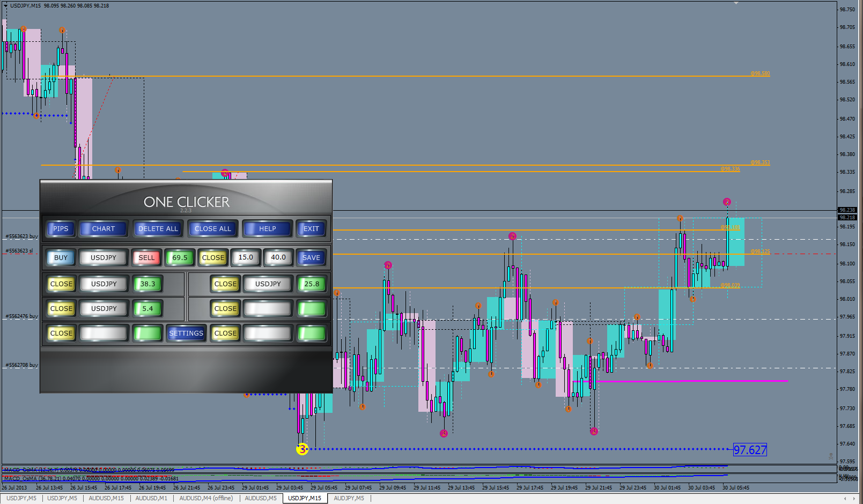This screenshot has height=504, width=863.
Task: Open HELP in the One Clicker panel
Action: (268, 229)
